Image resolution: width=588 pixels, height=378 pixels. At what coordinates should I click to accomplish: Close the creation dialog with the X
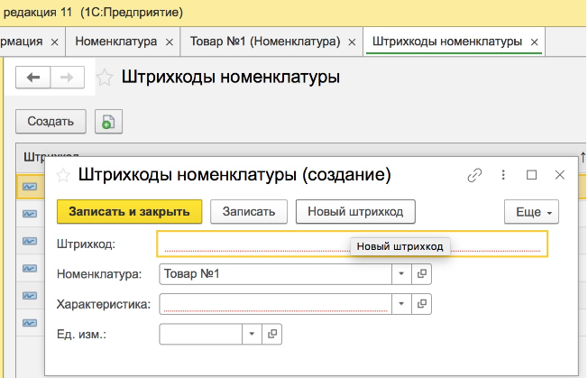click(x=559, y=175)
